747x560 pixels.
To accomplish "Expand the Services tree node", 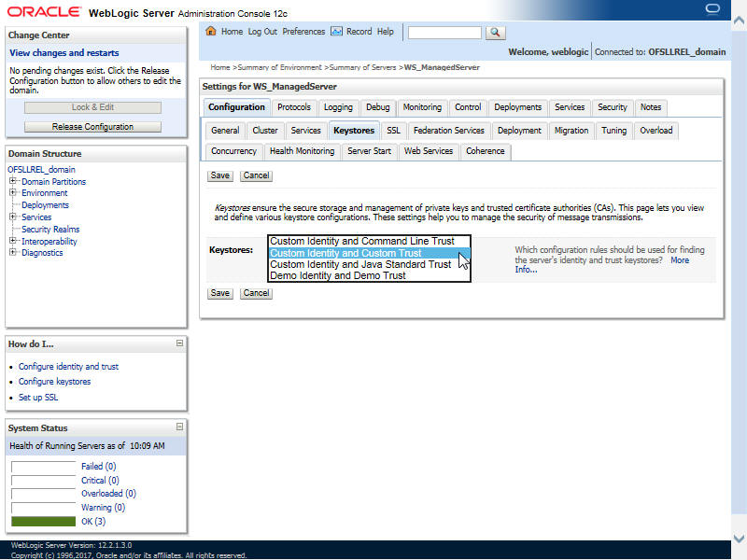I will point(13,217).
